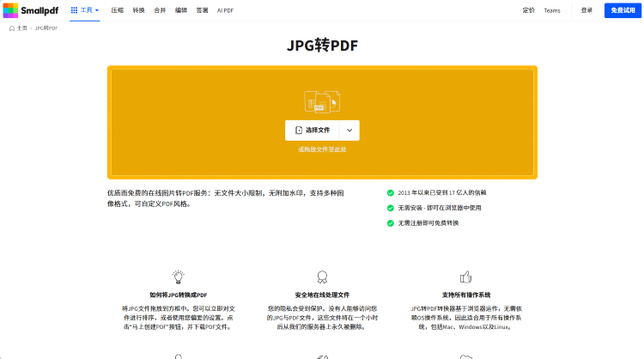Open the 签署 menu item
Viewport: 644px width, 359px height.
tap(202, 10)
